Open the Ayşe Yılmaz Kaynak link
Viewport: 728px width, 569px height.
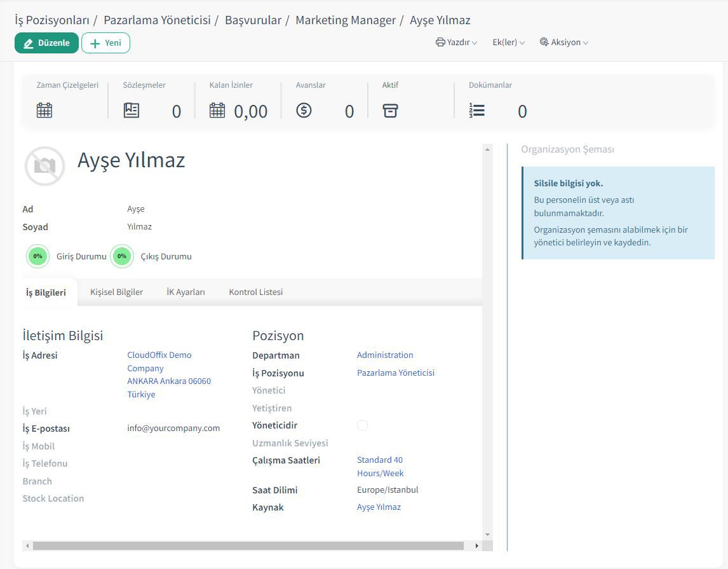[379, 507]
